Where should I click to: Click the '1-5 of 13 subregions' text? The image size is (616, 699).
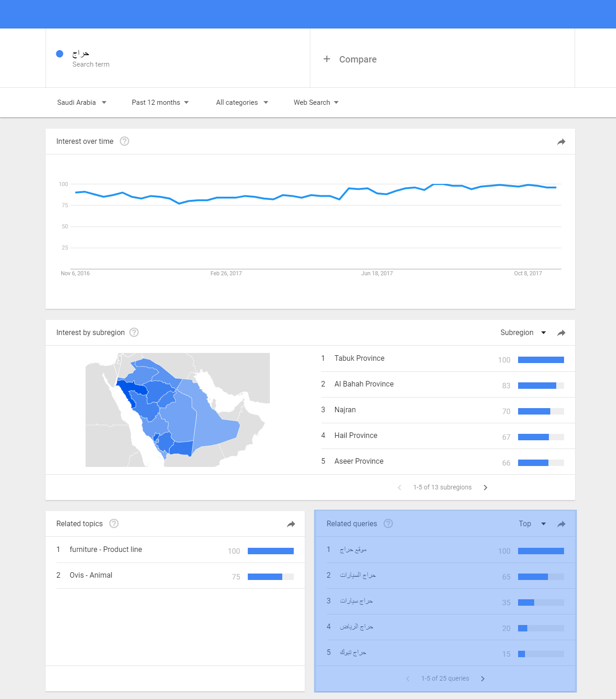442,487
